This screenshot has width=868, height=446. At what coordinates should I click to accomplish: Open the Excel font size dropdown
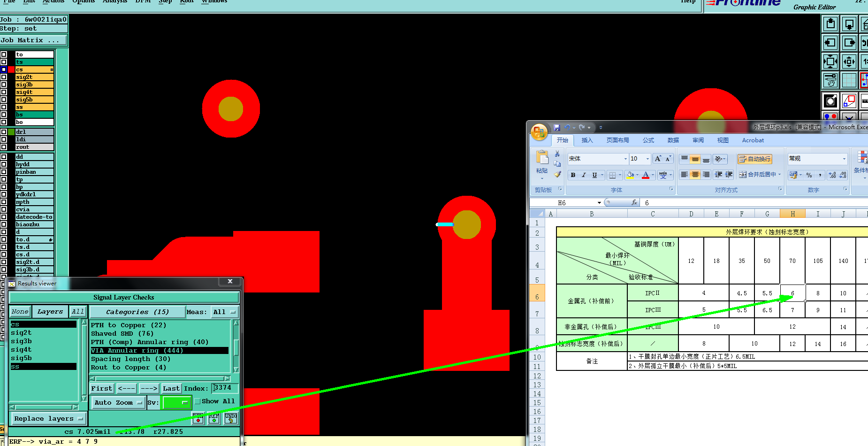click(x=647, y=159)
